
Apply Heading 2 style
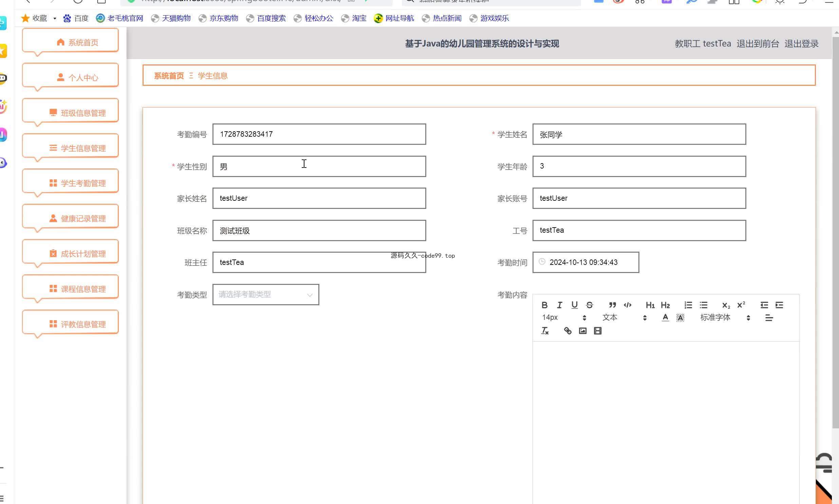(665, 305)
